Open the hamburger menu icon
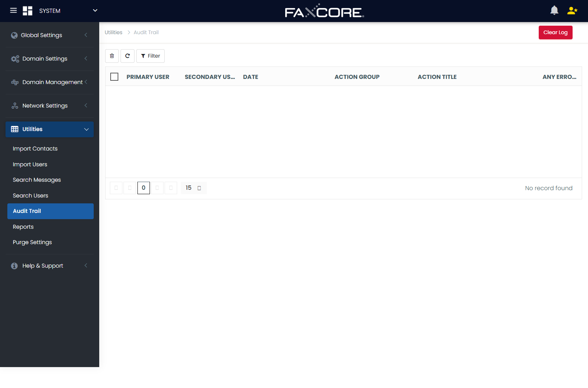588x388 pixels. [x=14, y=11]
